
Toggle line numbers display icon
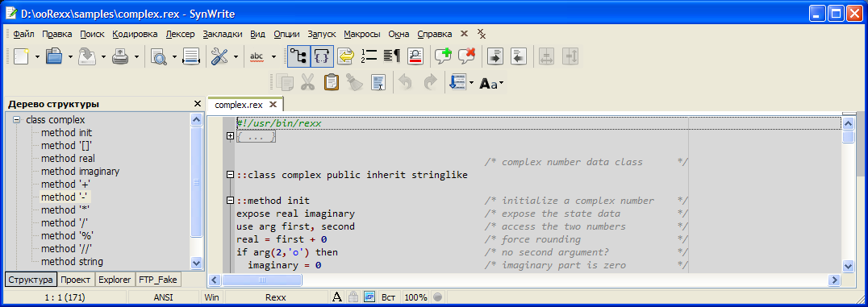(x=369, y=56)
